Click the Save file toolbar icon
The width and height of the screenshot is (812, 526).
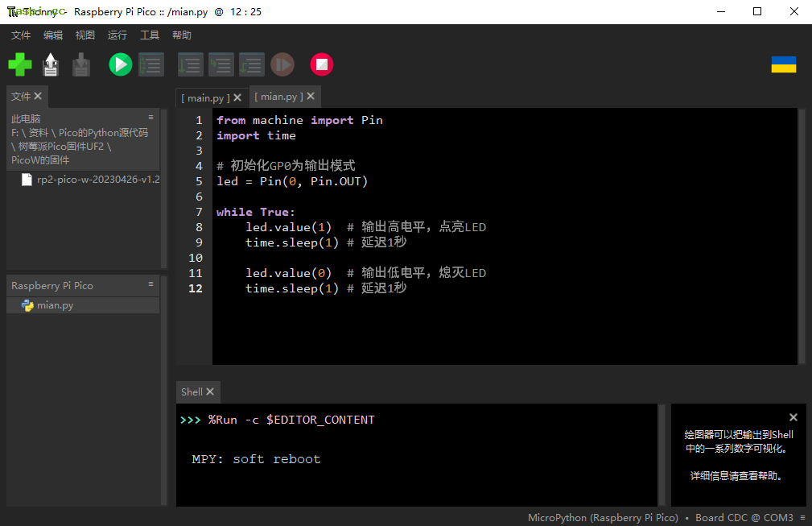pos(81,64)
